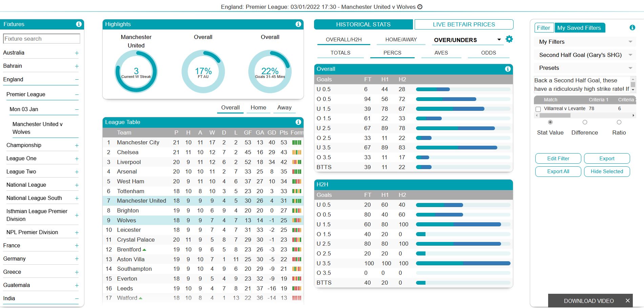The height and width of the screenshot is (308, 644).
Task: Click inside the Fixture search field
Action: (41, 38)
